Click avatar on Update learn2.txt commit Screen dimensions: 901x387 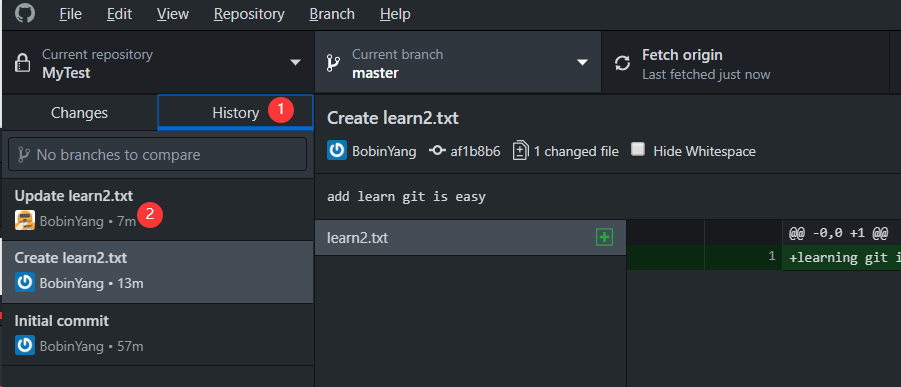25,220
